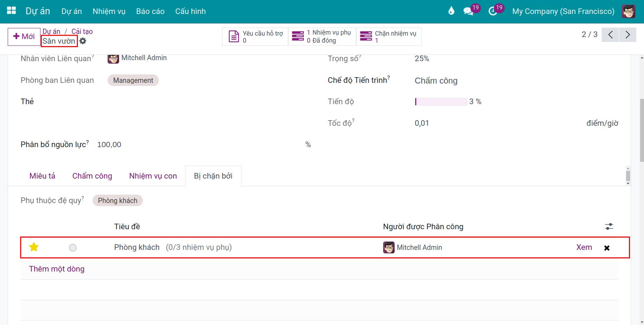Click the Mới button
The height and width of the screenshot is (325, 644).
24,37
